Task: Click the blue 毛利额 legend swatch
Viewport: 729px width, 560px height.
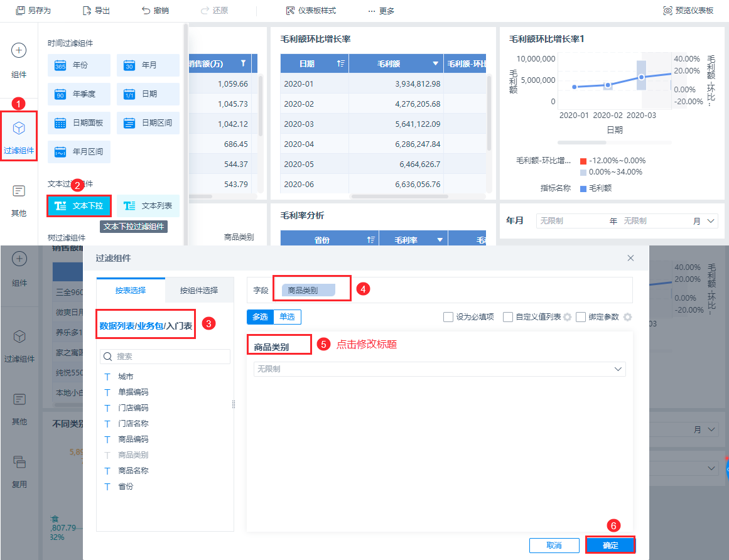Action: [583, 189]
